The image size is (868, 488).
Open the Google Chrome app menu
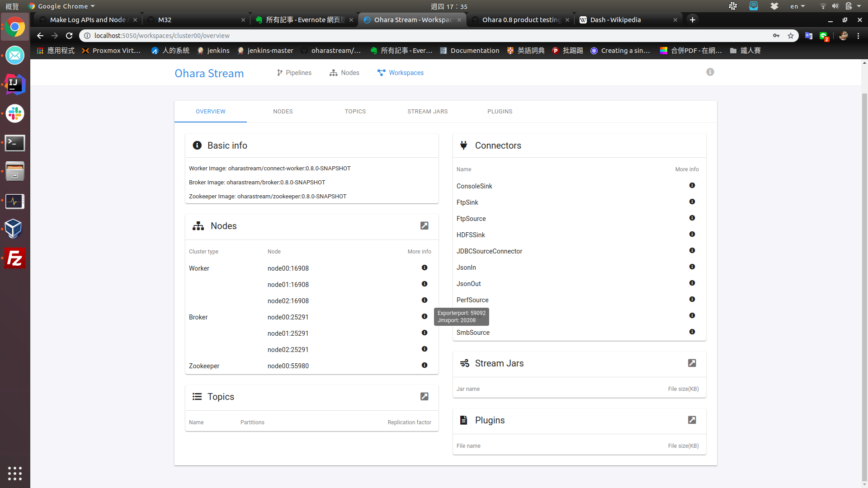coord(61,6)
